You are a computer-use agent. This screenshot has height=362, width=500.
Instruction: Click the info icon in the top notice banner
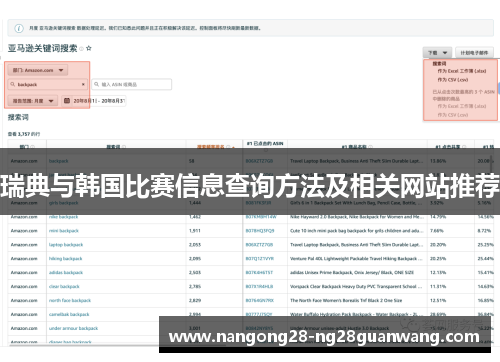pos(19,28)
